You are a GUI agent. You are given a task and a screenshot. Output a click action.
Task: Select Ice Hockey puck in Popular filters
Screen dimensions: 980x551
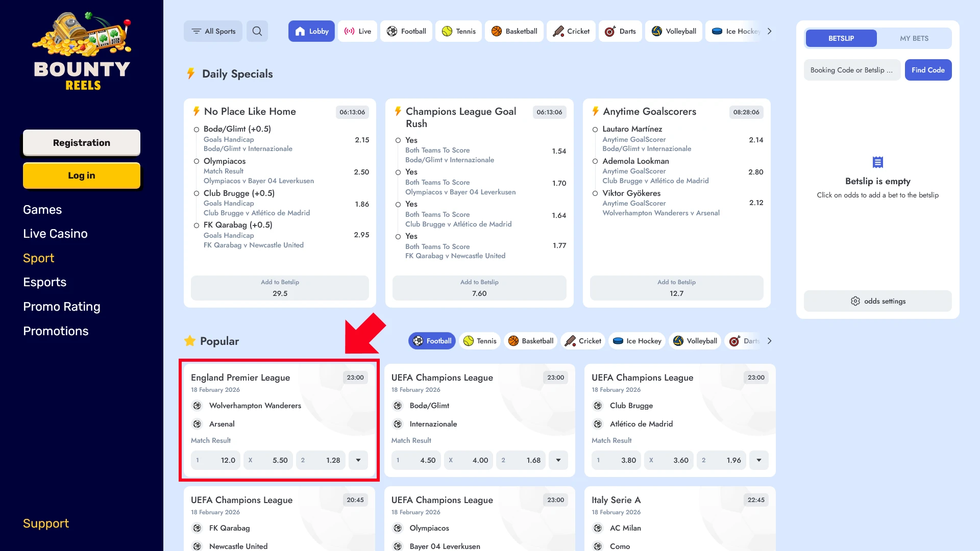click(618, 341)
